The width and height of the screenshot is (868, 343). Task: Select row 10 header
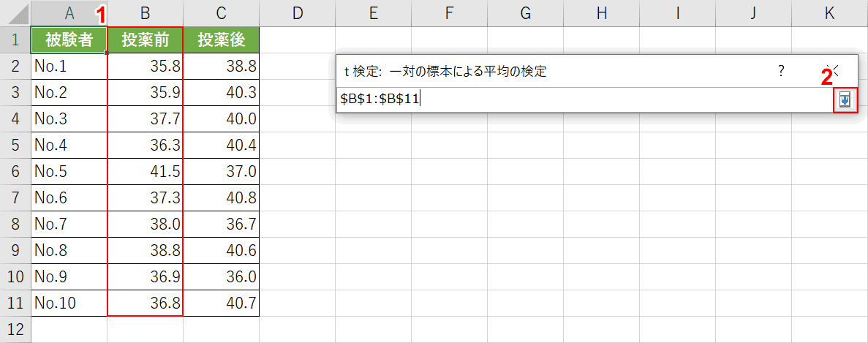pyautogui.click(x=15, y=276)
